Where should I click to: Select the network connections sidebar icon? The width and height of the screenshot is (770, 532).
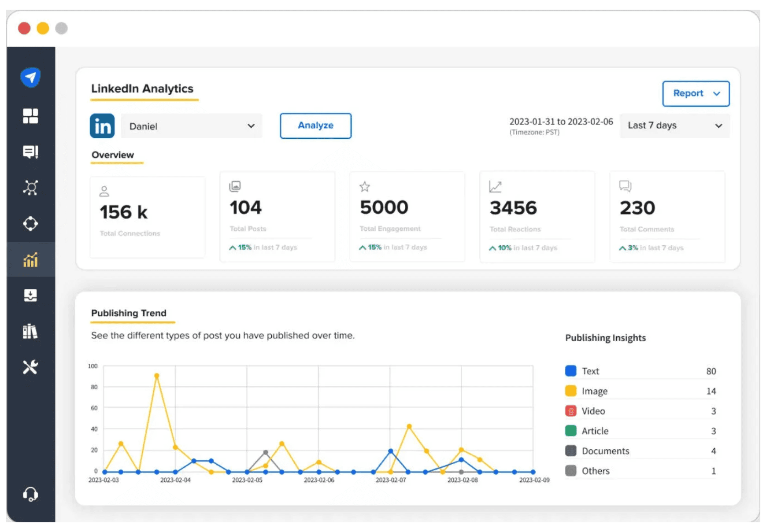pos(30,188)
